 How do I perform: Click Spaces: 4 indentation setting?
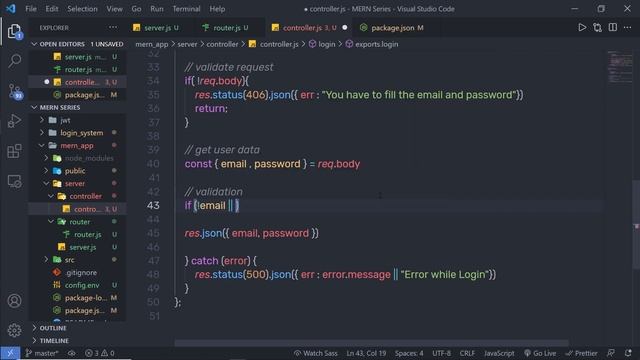[409, 353]
